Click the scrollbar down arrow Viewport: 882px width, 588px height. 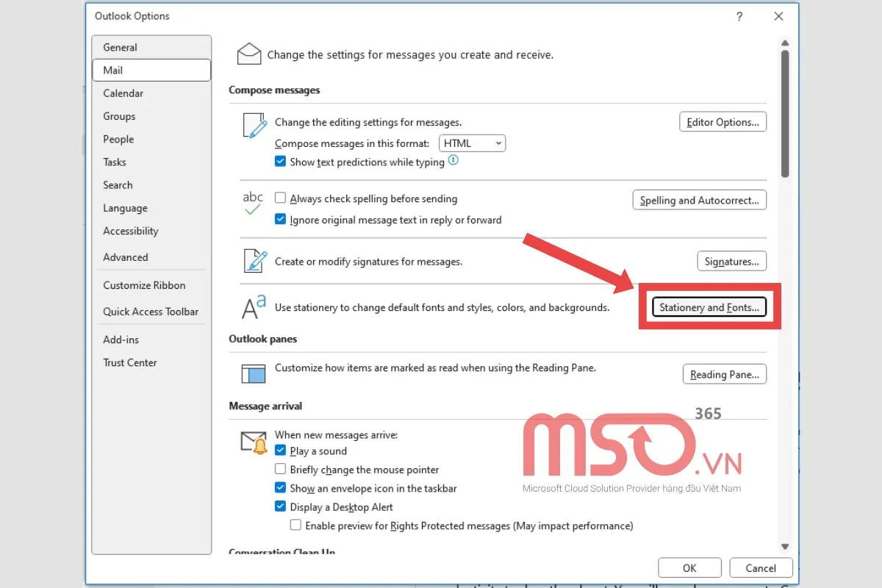pos(785,547)
